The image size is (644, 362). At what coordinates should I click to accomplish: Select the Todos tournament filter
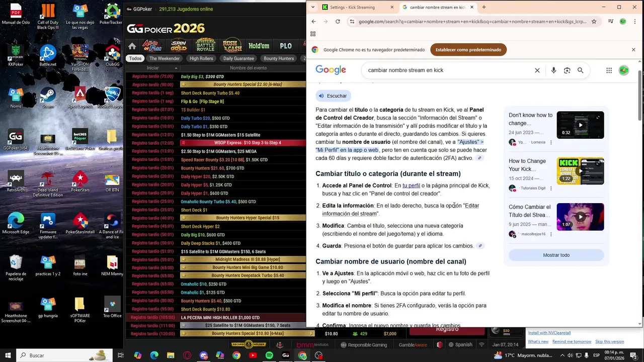[x=135, y=58]
